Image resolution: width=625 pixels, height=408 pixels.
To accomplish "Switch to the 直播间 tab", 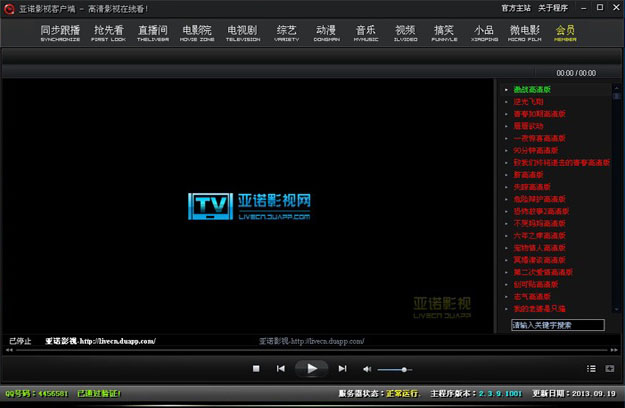I will pos(153,33).
